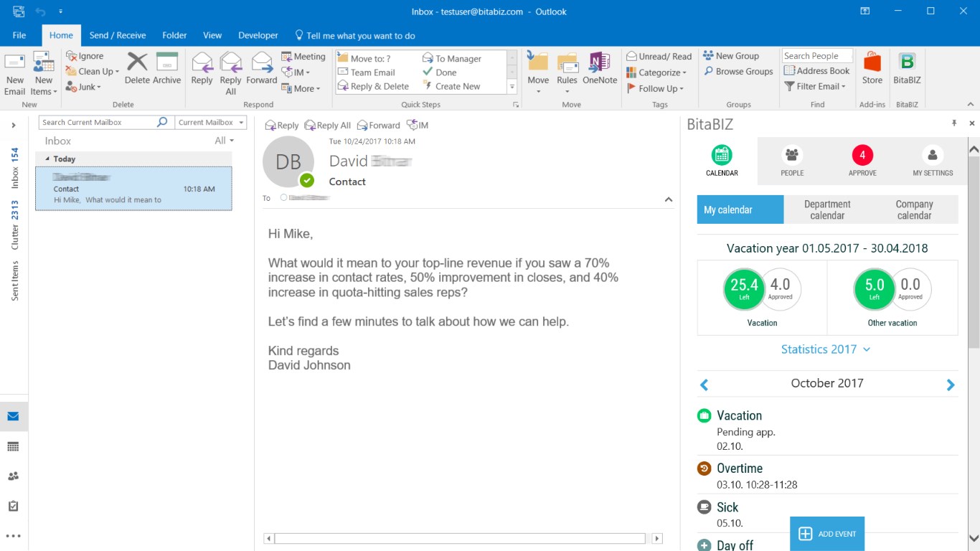980x551 pixels.
Task: Go to next month in BitaBIZ calendar
Action: pyautogui.click(x=951, y=385)
